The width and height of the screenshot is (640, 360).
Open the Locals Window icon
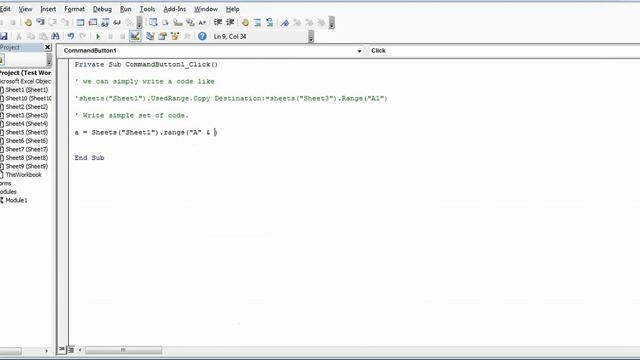[x=80, y=22]
